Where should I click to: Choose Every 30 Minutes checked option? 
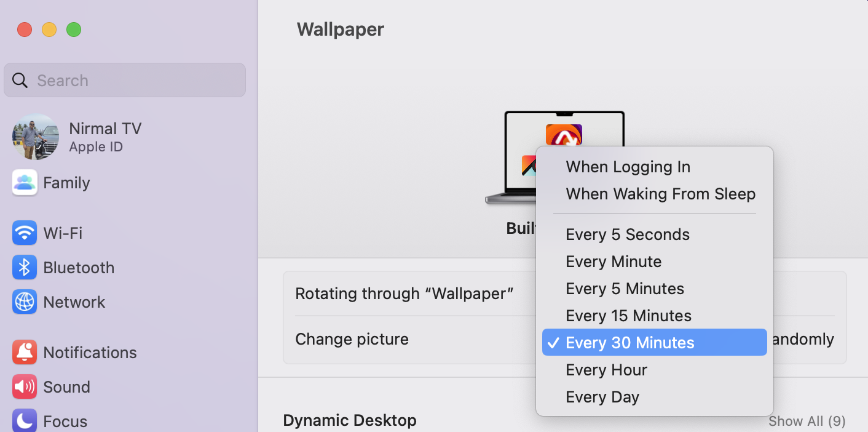[x=655, y=343]
